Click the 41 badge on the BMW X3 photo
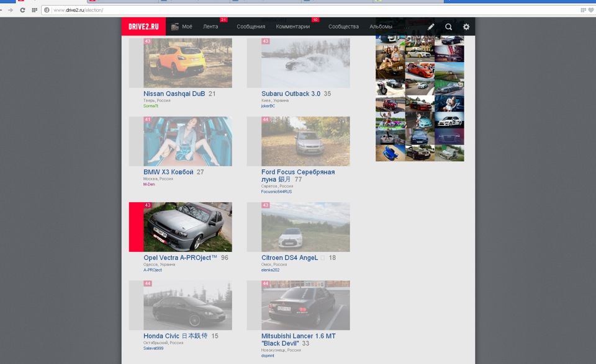This screenshot has width=596, height=364. pyautogui.click(x=148, y=119)
